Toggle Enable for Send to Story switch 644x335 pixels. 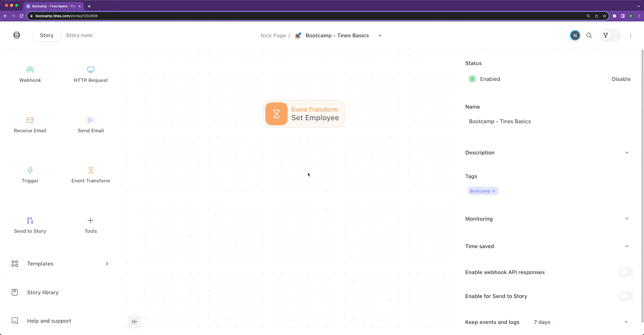[x=626, y=296]
